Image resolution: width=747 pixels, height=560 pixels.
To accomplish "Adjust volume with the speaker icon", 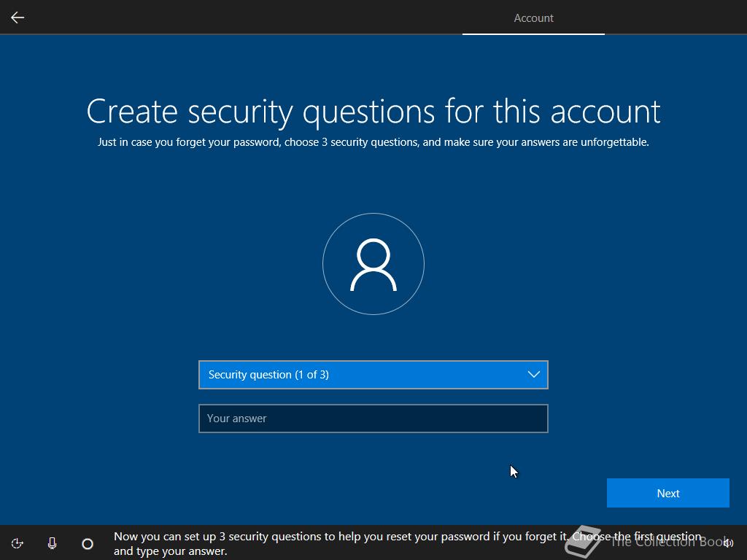I will [728, 542].
